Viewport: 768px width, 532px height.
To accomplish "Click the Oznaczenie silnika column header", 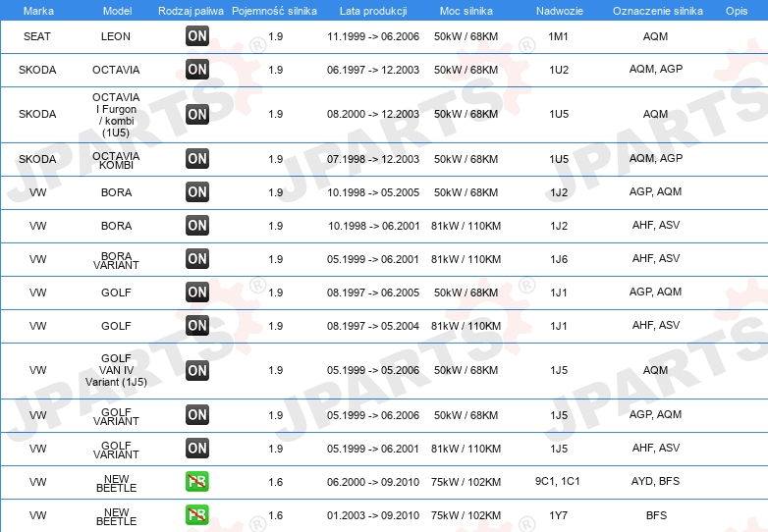I will (x=657, y=11).
